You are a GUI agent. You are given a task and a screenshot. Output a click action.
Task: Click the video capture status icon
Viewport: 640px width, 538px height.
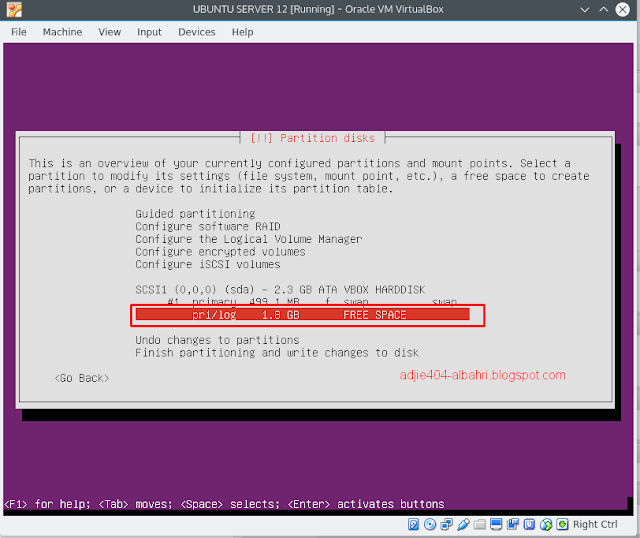[513, 524]
